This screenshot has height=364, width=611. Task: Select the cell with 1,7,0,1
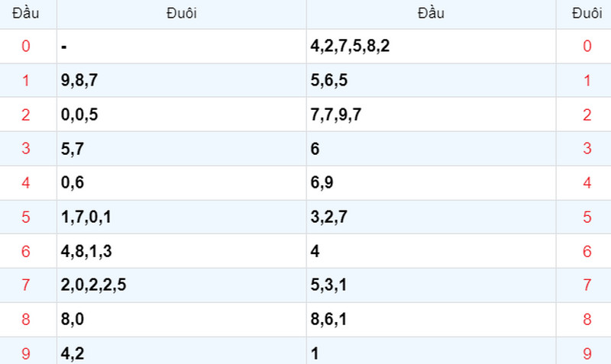[x=182, y=217]
